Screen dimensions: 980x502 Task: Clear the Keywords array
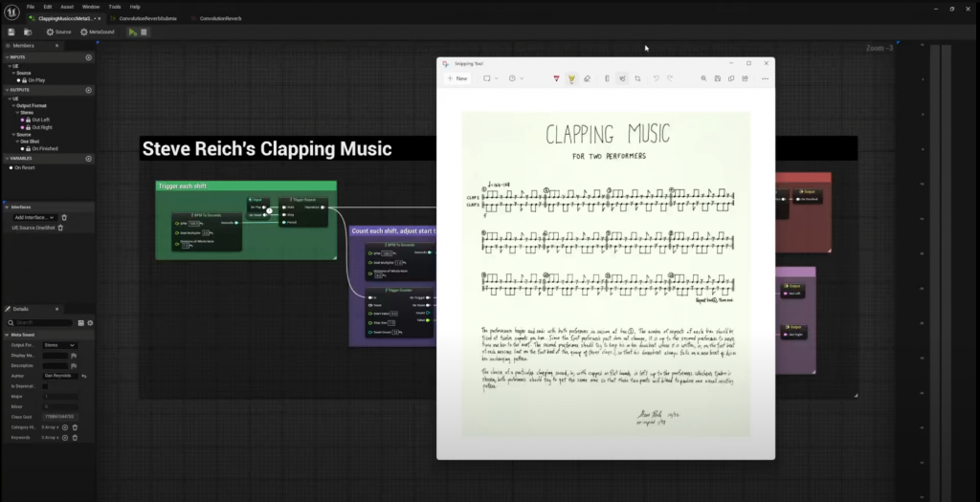pyautogui.click(x=75, y=438)
